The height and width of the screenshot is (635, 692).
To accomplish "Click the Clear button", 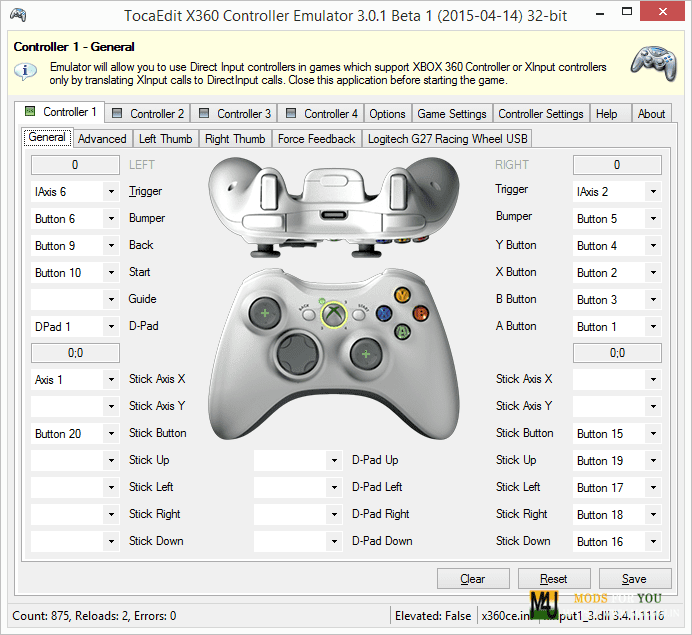I will (473, 579).
